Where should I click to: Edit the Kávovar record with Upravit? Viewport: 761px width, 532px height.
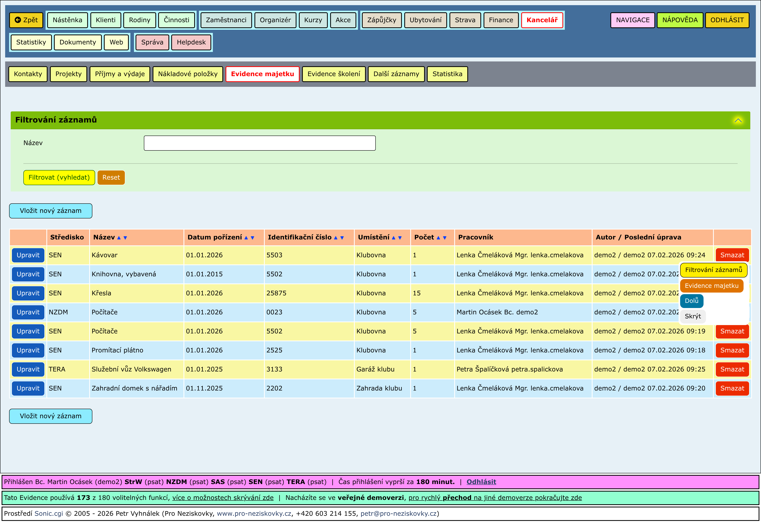(28, 255)
